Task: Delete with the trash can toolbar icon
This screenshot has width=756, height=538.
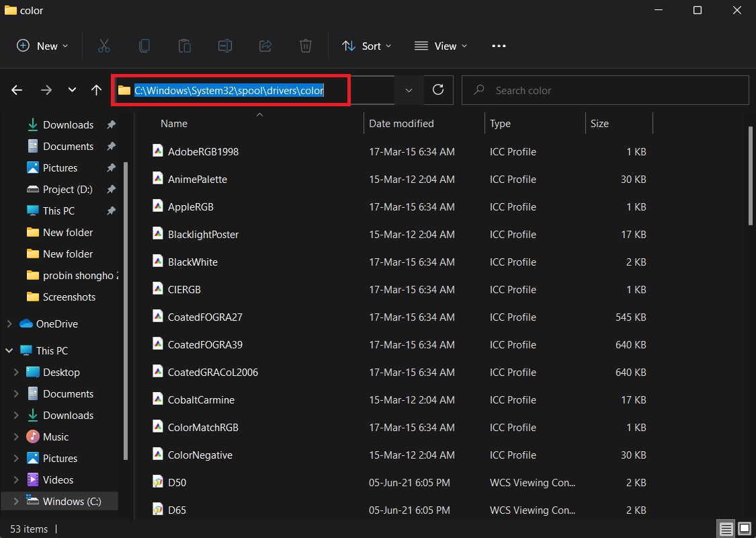Action: 306,46
